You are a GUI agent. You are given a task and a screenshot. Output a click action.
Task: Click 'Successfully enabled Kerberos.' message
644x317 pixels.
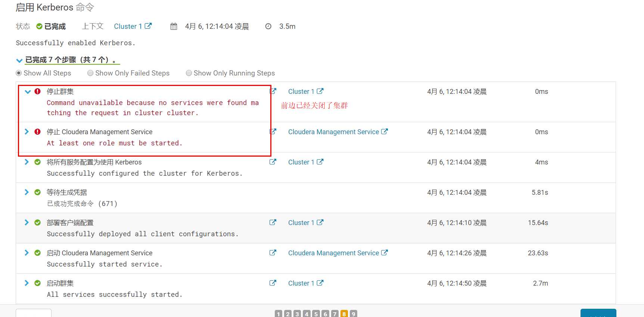(76, 43)
